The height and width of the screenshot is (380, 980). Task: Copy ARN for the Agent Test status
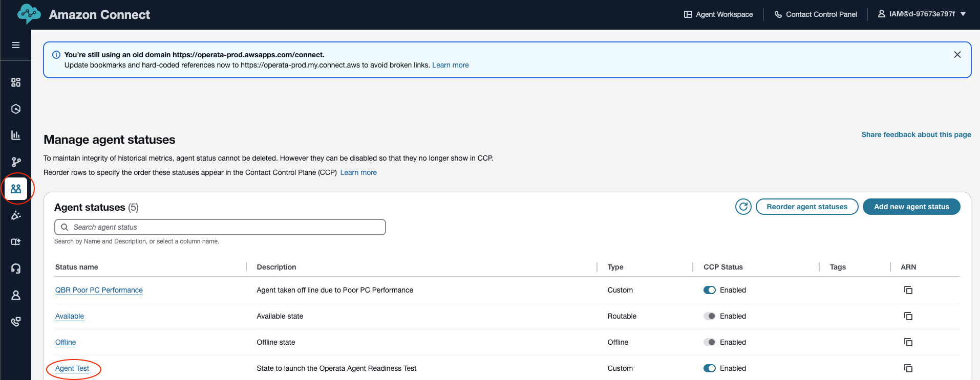tap(908, 368)
